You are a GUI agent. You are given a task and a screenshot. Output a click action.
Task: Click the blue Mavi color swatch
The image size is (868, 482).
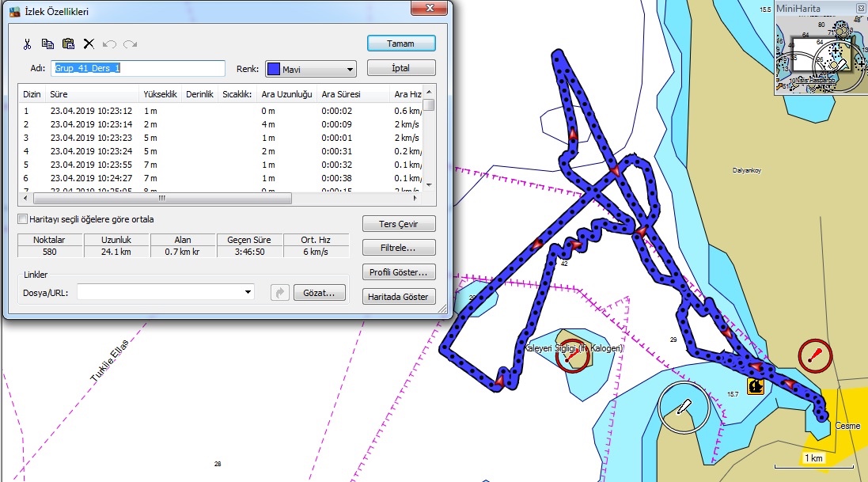pyautogui.click(x=274, y=70)
